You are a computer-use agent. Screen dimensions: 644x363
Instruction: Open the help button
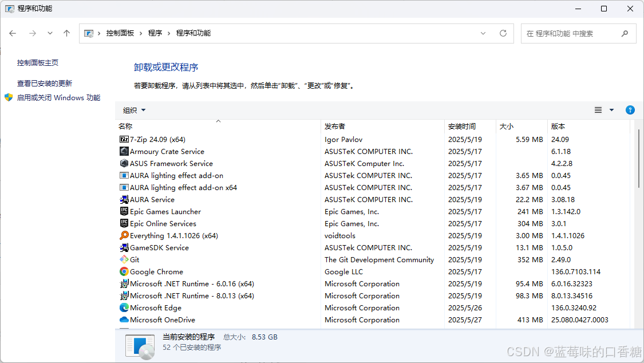click(630, 110)
